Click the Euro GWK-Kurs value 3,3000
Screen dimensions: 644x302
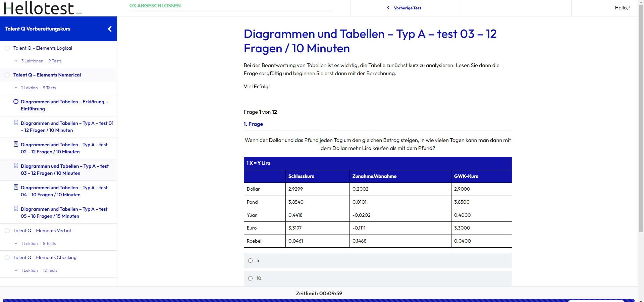coord(462,228)
